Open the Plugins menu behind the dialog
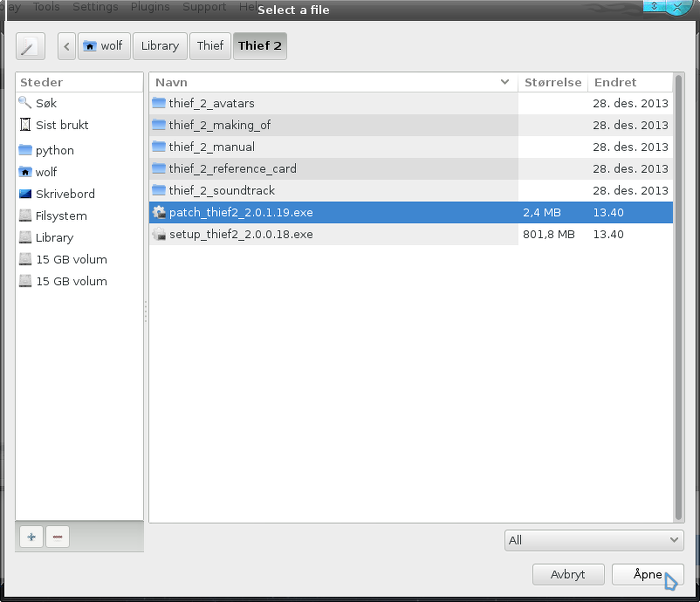Viewport: 700px width, 602px height. pos(150,7)
